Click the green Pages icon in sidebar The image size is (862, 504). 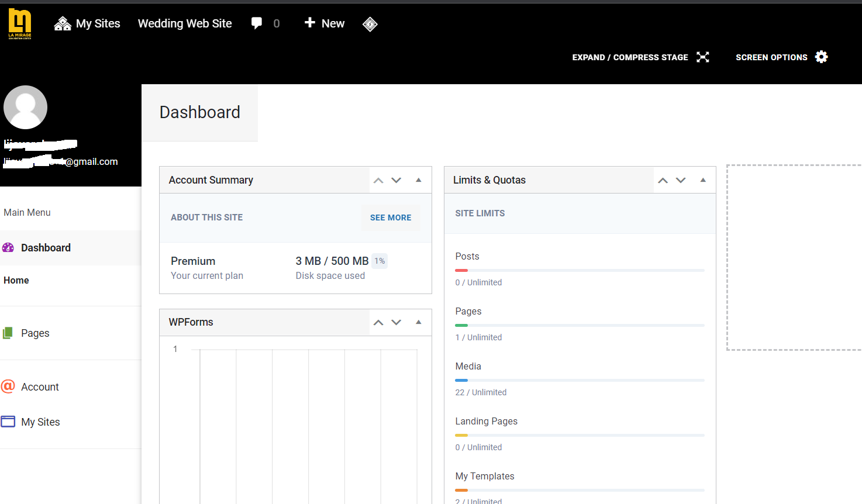coord(8,333)
